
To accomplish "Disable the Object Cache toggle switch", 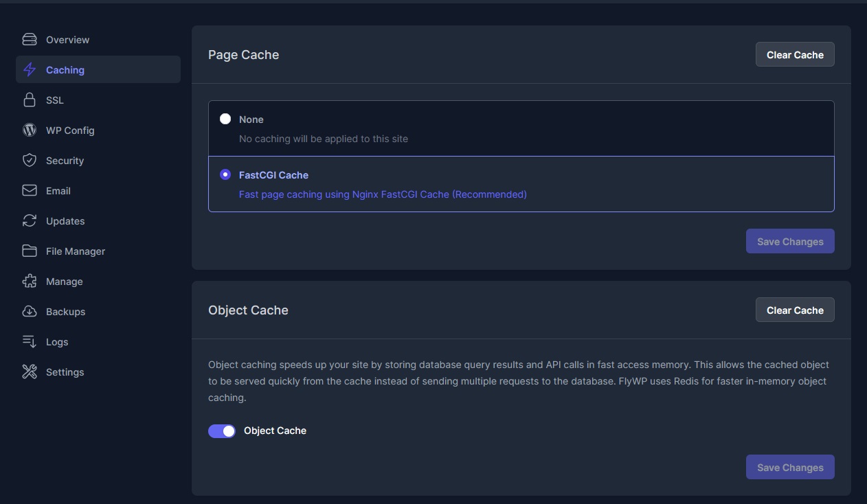I will point(222,431).
